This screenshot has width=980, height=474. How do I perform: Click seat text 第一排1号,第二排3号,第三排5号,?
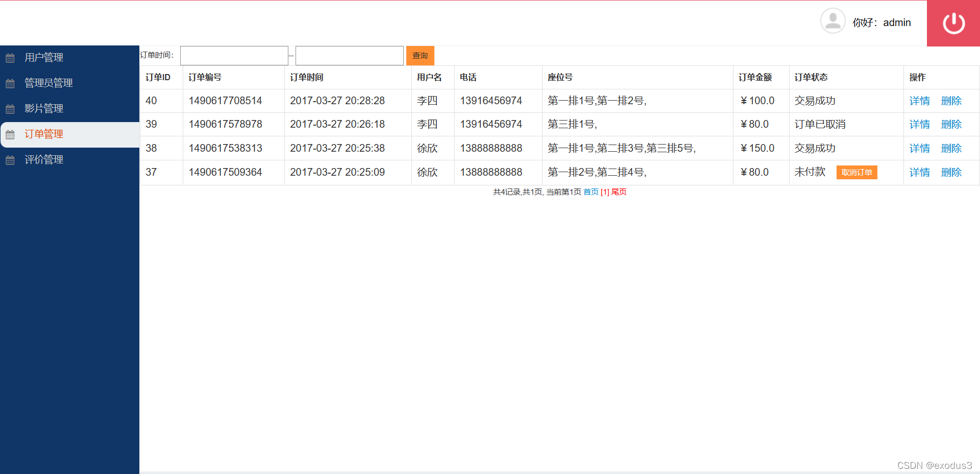click(x=622, y=149)
